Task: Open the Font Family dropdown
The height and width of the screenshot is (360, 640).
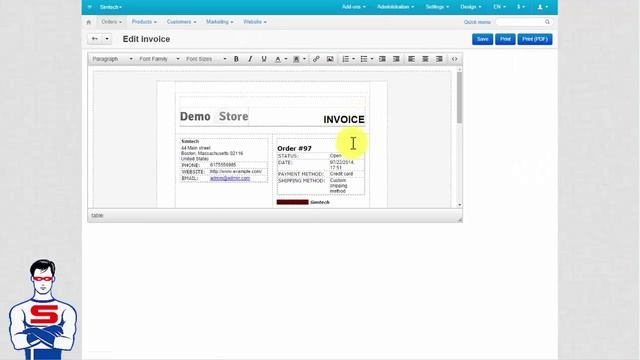Action: 159,59
